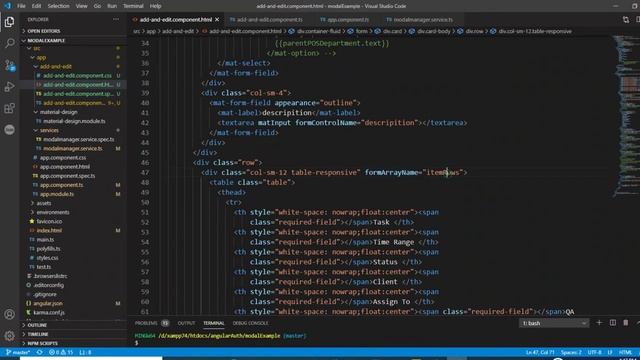
Task: Open modalmanager.service.spec.ts file
Action: click(78, 139)
